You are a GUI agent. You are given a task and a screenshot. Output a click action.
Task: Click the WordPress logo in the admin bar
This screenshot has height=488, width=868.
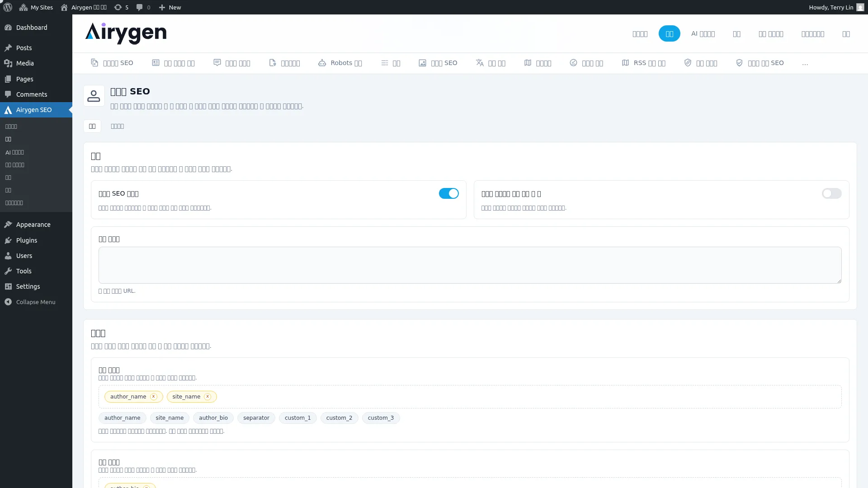click(x=8, y=7)
